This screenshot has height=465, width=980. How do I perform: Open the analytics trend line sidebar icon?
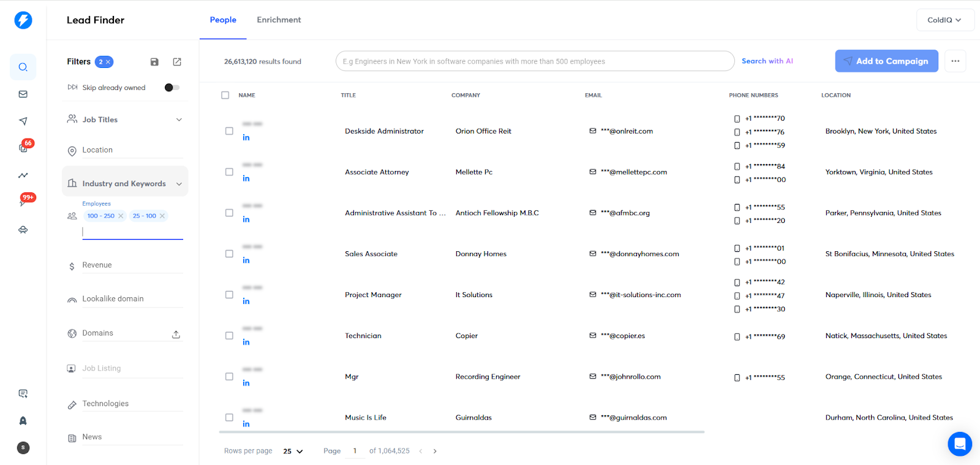pos(23,175)
